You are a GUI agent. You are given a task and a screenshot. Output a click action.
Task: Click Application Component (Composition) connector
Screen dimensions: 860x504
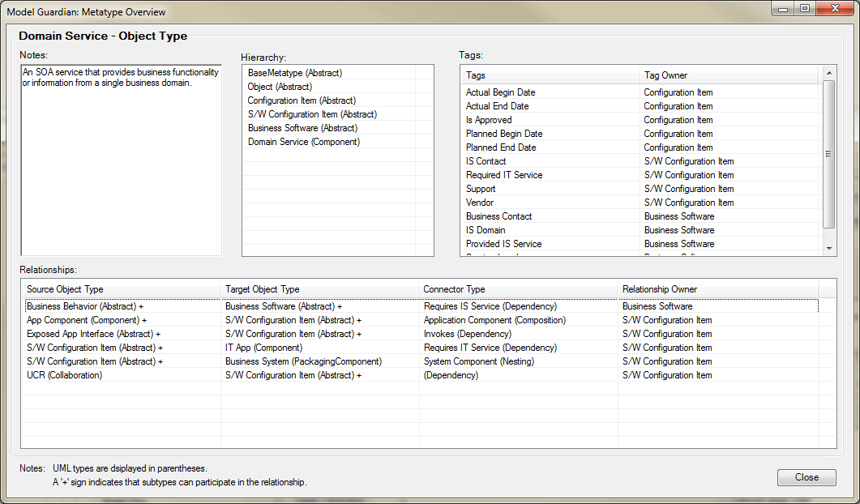pos(494,320)
